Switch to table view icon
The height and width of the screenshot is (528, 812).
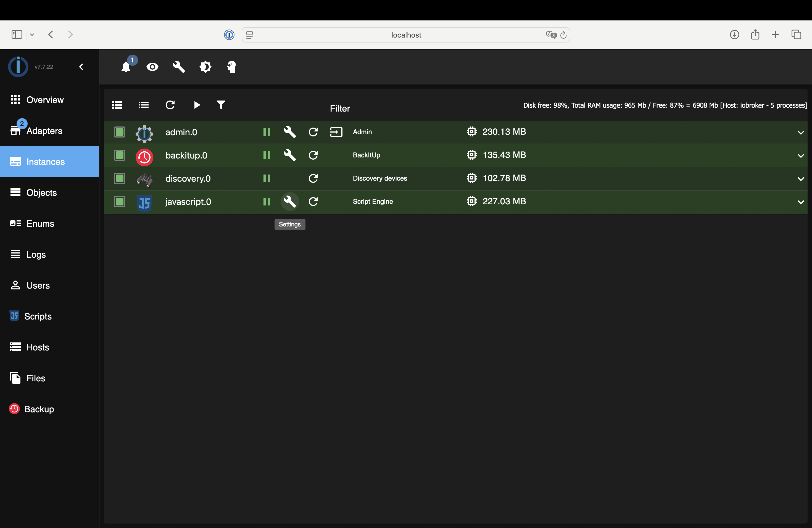[x=117, y=105]
